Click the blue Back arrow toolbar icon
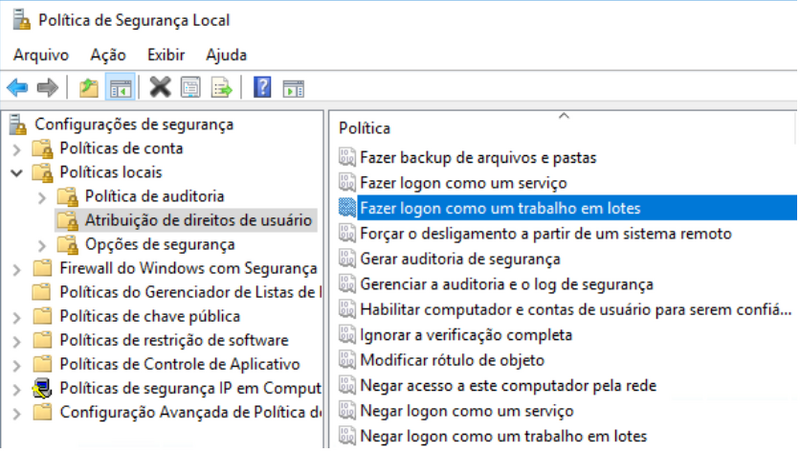 (x=17, y=88)
